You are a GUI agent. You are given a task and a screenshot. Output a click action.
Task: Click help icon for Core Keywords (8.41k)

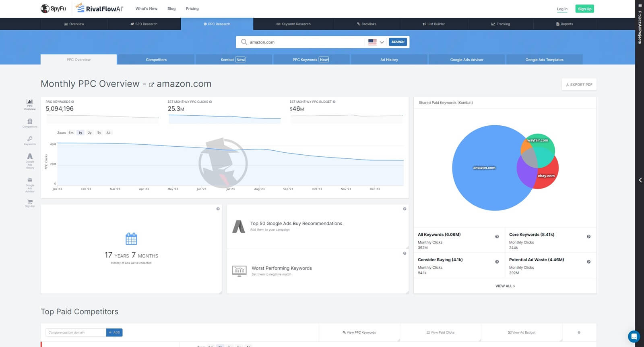click(588, 237)
